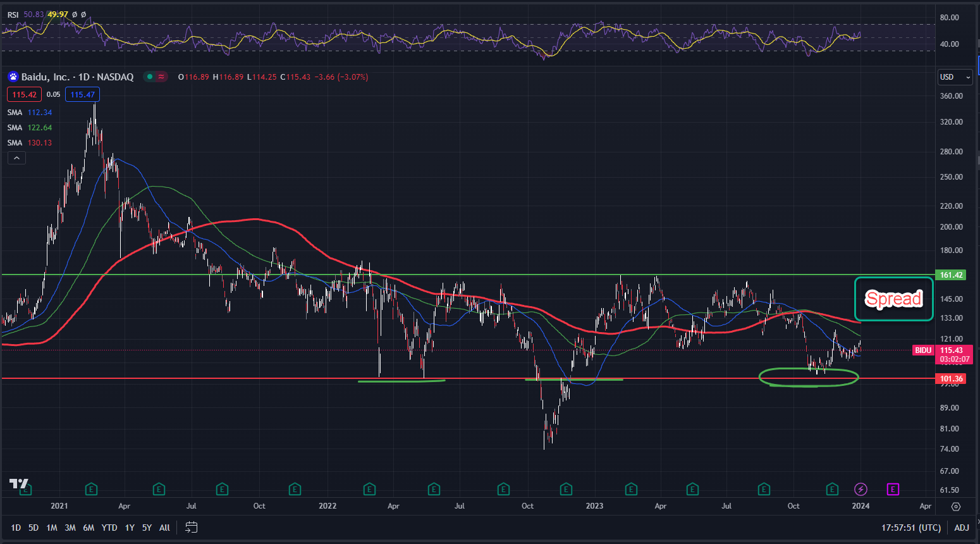Click the earnings marker for May 2022

[x=434, y=489]
